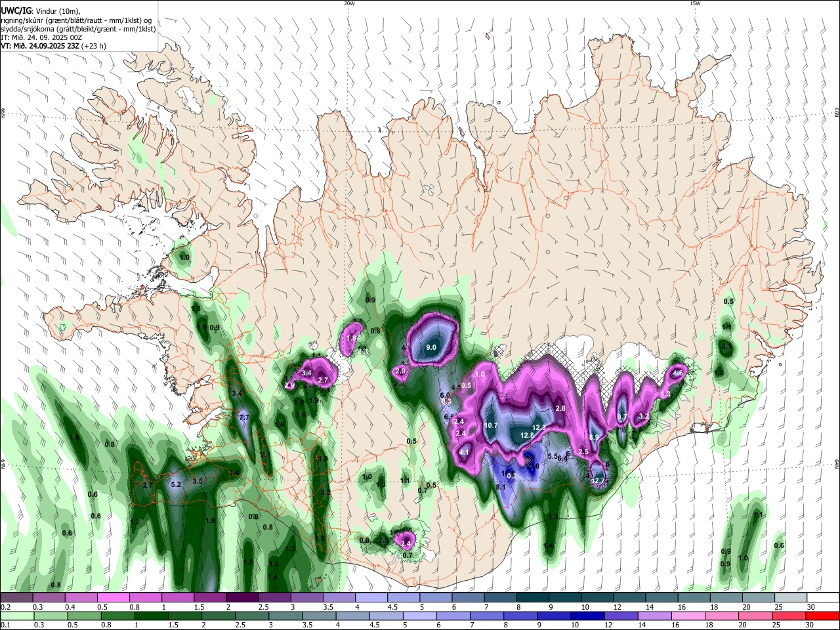The image size is (840, 630).
Task: Click the 8.1 precipitation value
Action: [501, 487]
